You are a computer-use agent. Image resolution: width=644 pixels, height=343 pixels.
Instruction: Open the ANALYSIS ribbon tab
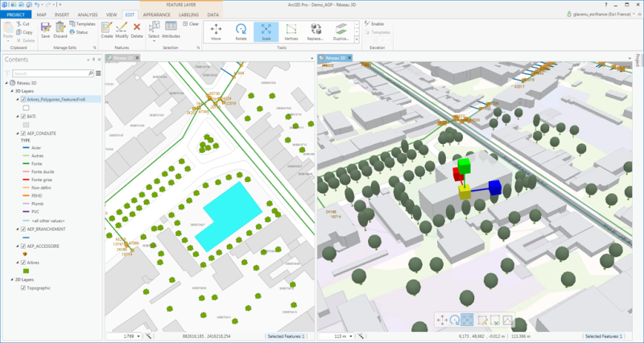click(x=88, y=15)
